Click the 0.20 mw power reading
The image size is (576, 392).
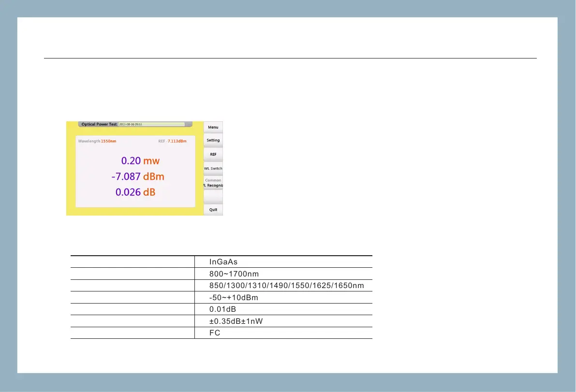pyautogui.click(x=140, y=161)
